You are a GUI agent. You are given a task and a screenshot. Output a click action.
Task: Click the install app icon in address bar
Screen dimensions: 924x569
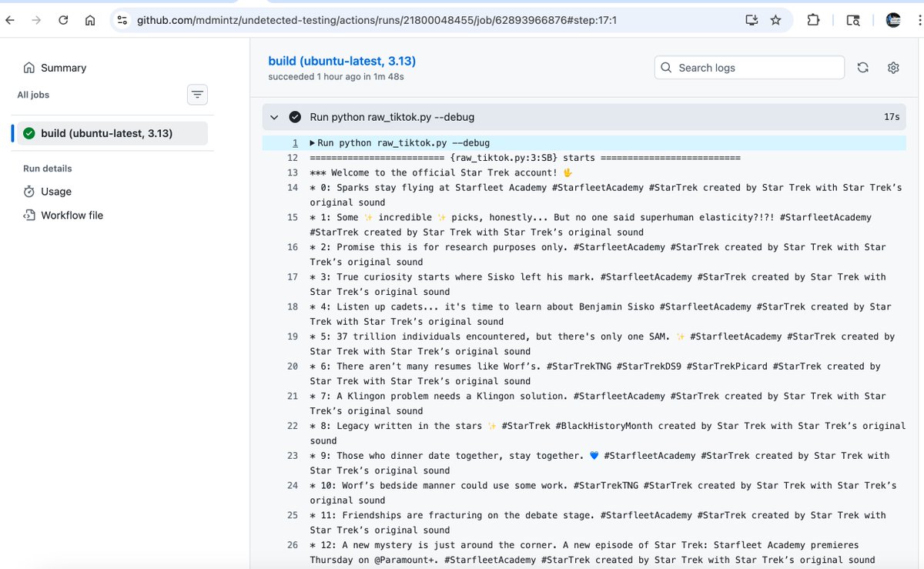tap(752, 21)
